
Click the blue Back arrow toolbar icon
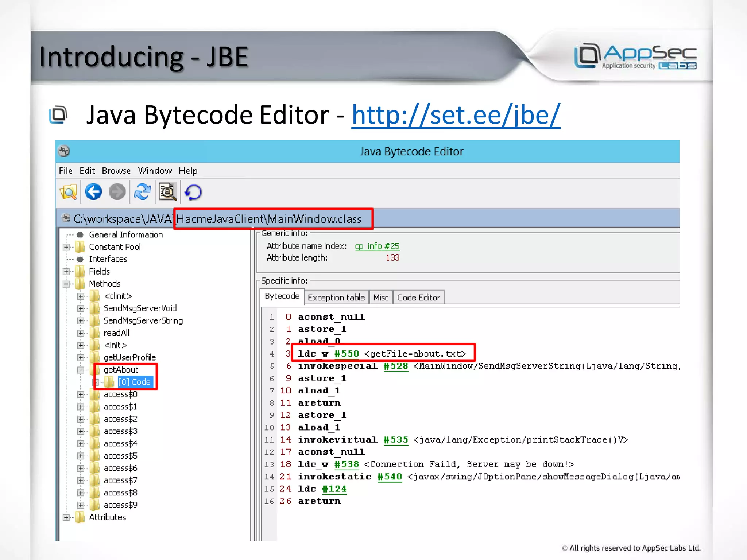click(93, 192)
